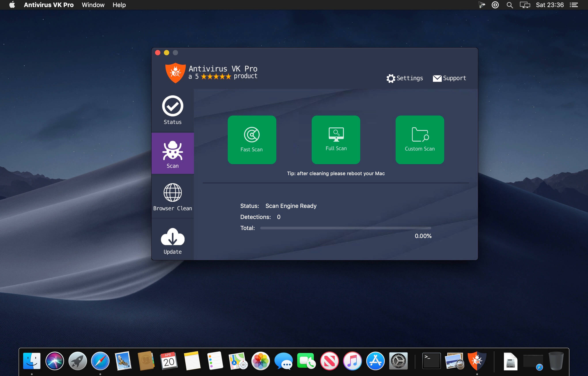Image resolution: width=588 pixels, height=376 pixels.
Task: Open Notes from the Dock
Action: coord(192,361)
